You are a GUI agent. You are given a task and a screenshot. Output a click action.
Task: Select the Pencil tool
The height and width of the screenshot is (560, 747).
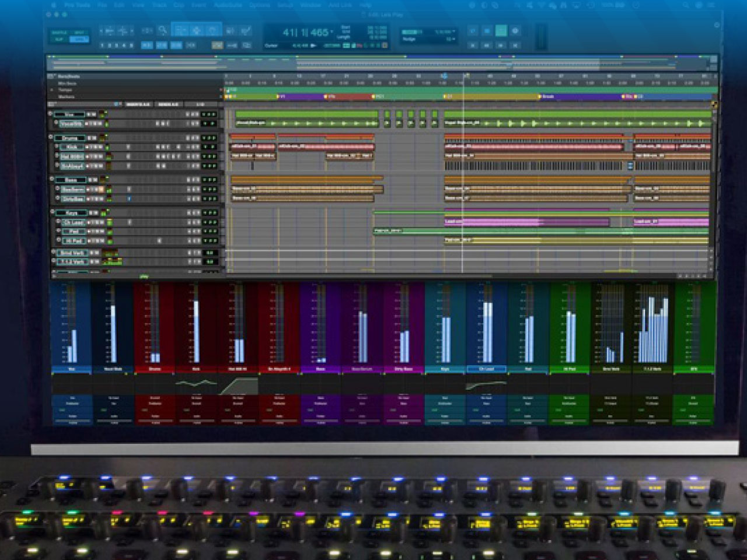tap(247, 30)
